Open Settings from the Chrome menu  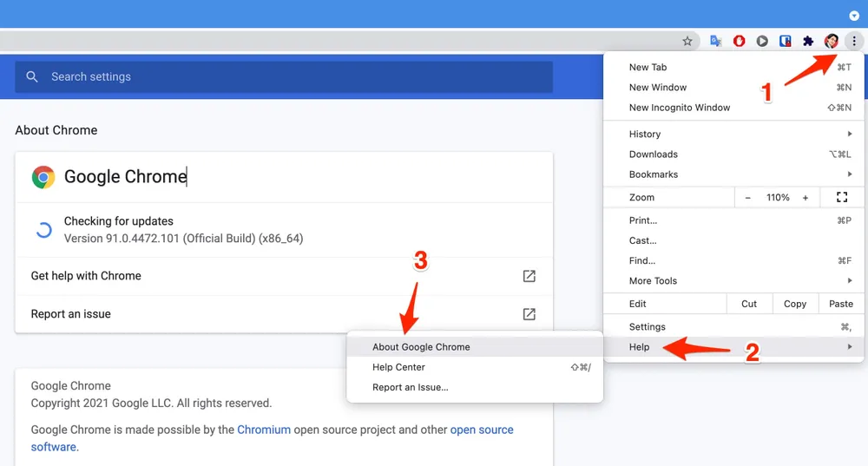tap(733, 326)
